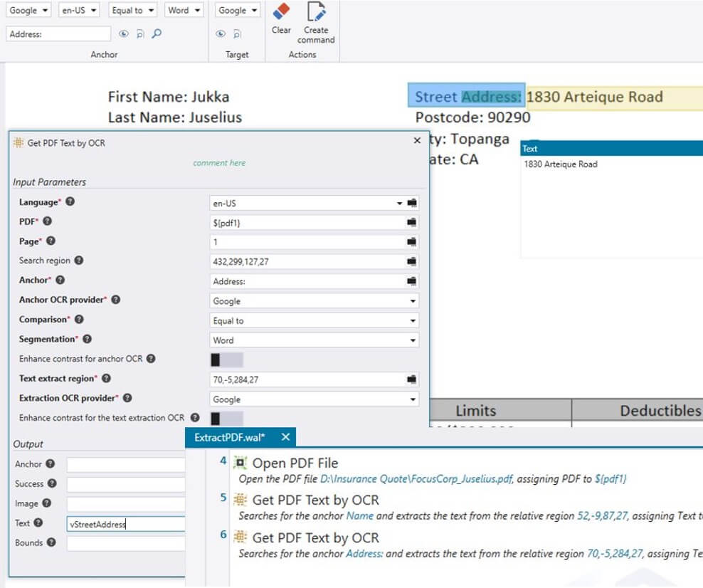Open the Word segmentation dropdown in toolbar
Screen dimensions: 703x588
click(184, 10)
